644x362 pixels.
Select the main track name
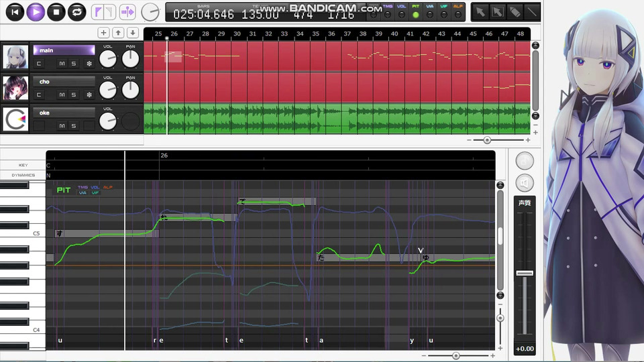[x=64, y=50]
